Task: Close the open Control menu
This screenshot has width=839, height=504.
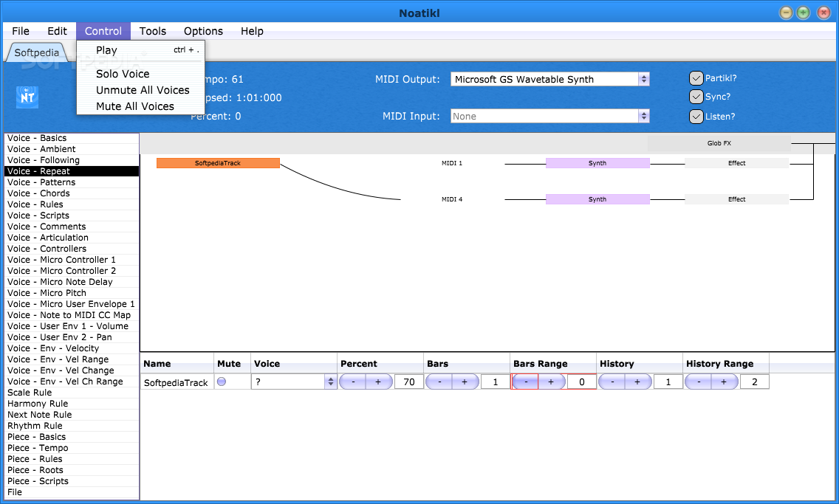Action: click(x=103, y=31)
